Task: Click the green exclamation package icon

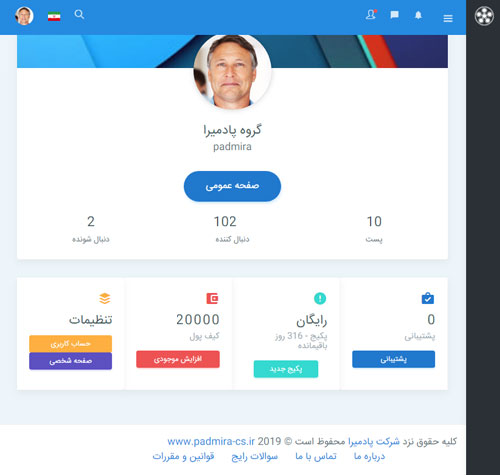Action: pos(320,298)
